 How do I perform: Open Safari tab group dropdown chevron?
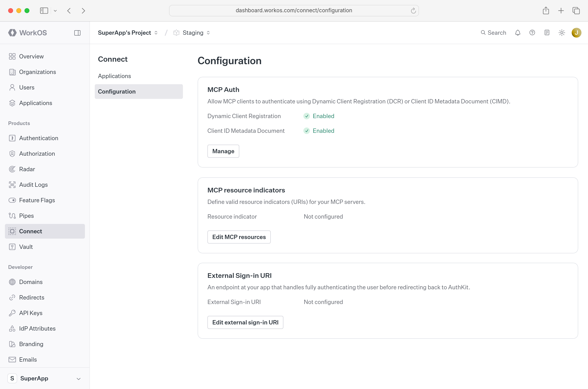pyautogui.click(x=55, y=11)
